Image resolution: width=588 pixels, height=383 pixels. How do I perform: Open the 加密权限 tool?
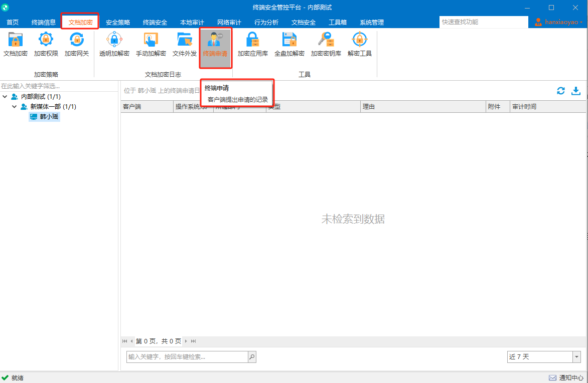tap(46, 45)
